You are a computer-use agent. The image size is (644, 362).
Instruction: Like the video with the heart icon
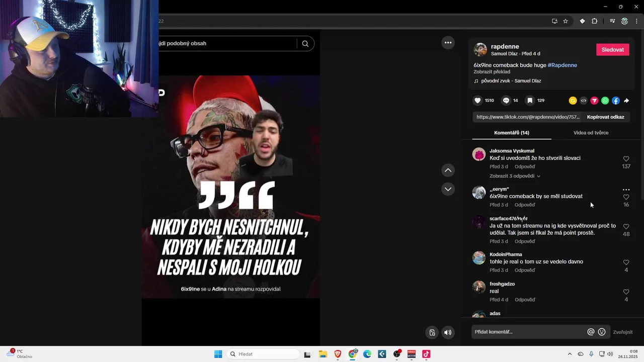click(x=478, y=101)
